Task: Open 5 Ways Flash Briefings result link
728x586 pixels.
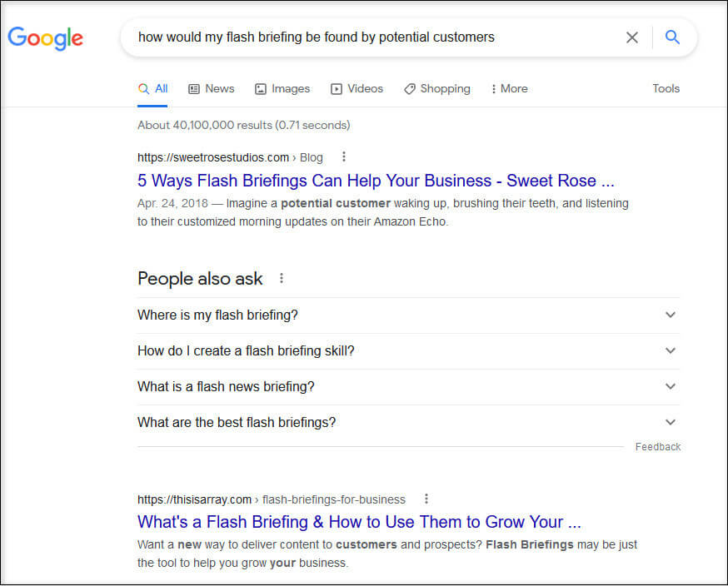Action: point(376,181)
